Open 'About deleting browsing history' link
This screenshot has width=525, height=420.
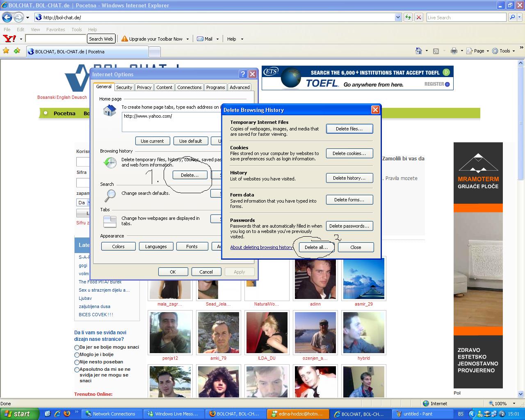coord(261,247)
